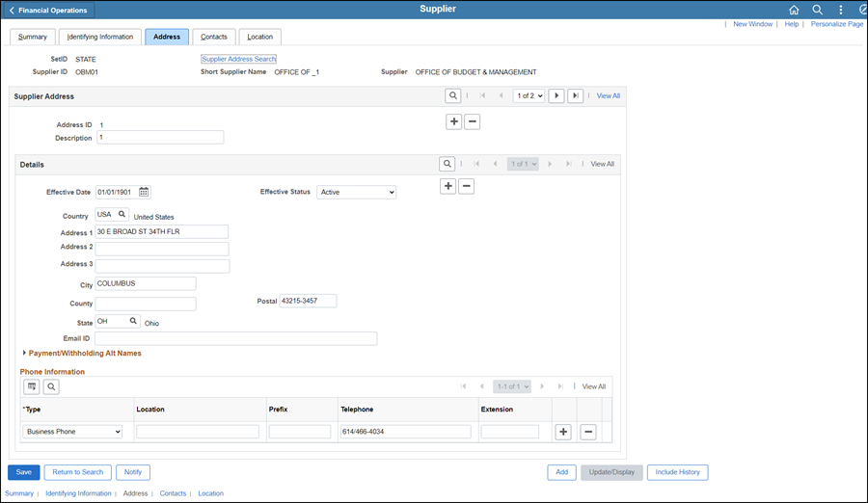The image size is (868, 503).
Task: Delete the Supplier Address row with minus button
Action: pyautogui.click(x=472, y=121)
